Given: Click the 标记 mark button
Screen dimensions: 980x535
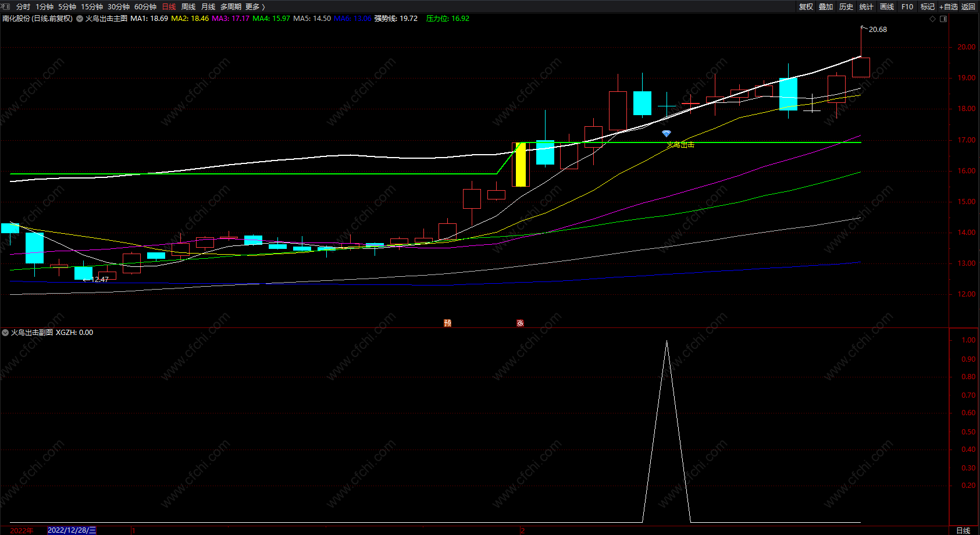Looking at the screenshot, I should (928, 7).
